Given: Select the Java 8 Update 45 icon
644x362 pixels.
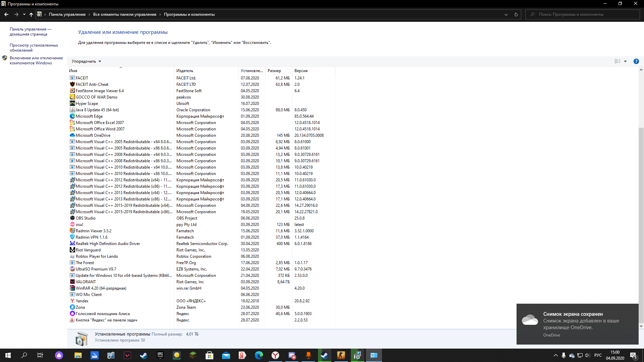Looking at the screenshot, I should point(72,110).
